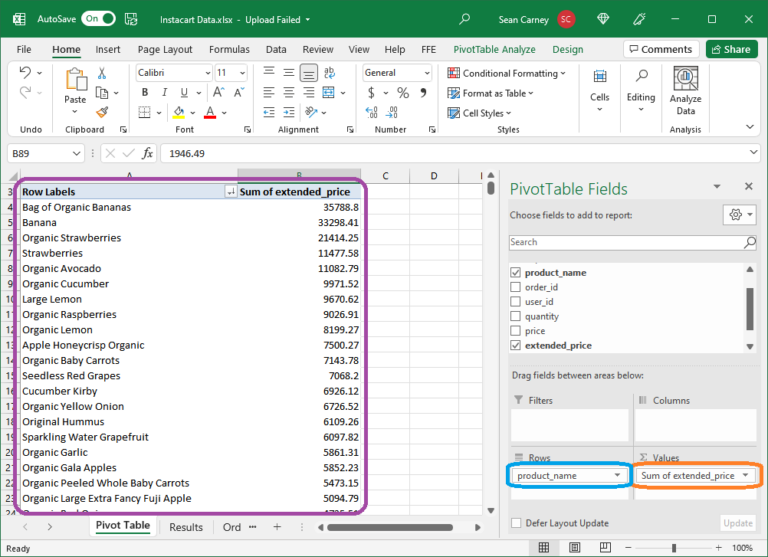
Task: Click the Cut scissors icon
Action: click(102, 73)
